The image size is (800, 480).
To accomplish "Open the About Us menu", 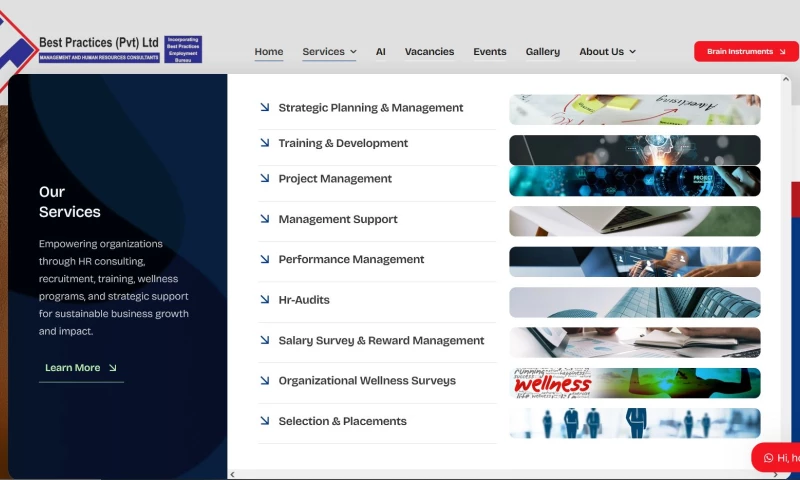I will coord(602,52).
